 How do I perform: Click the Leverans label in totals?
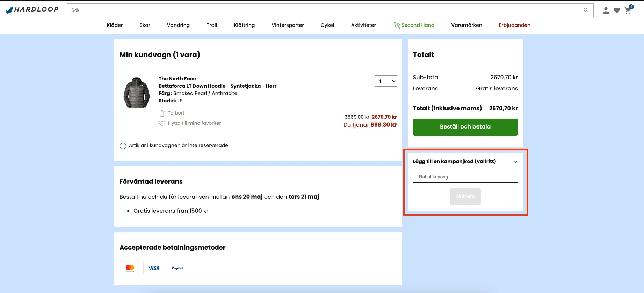pos(425,88)
